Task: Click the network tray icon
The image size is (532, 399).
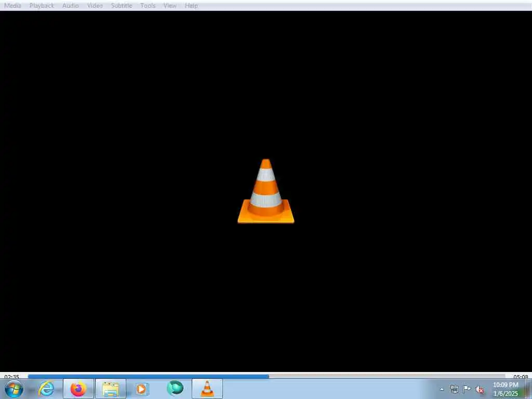Action: (454, 390)
